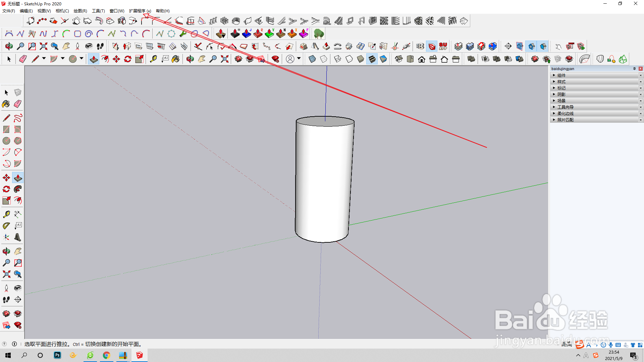Choose the Follow Me tool
Viewport: 644px width, 362px height.
click(x=18, y=189)
